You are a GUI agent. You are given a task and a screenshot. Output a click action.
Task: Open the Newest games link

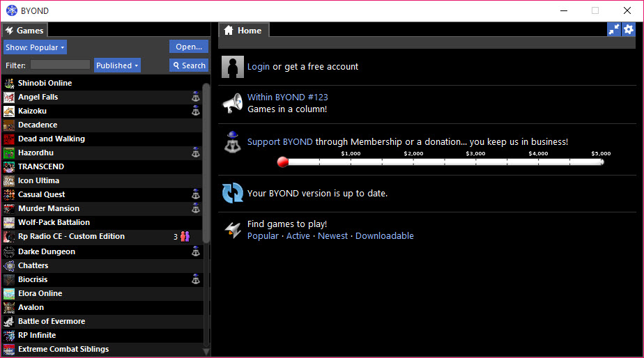332,235
